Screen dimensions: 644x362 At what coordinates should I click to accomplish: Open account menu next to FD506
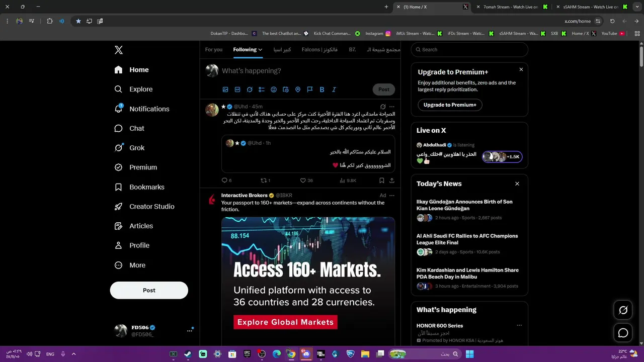(190, 331)
